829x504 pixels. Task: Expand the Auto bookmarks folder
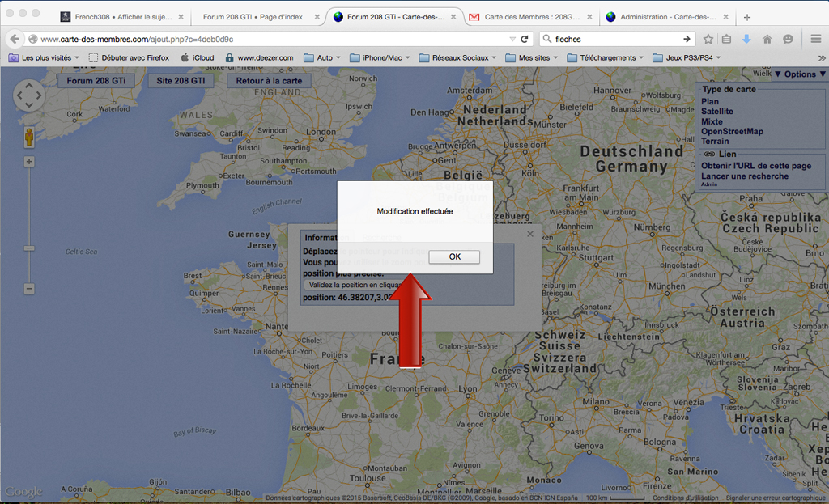322,57
